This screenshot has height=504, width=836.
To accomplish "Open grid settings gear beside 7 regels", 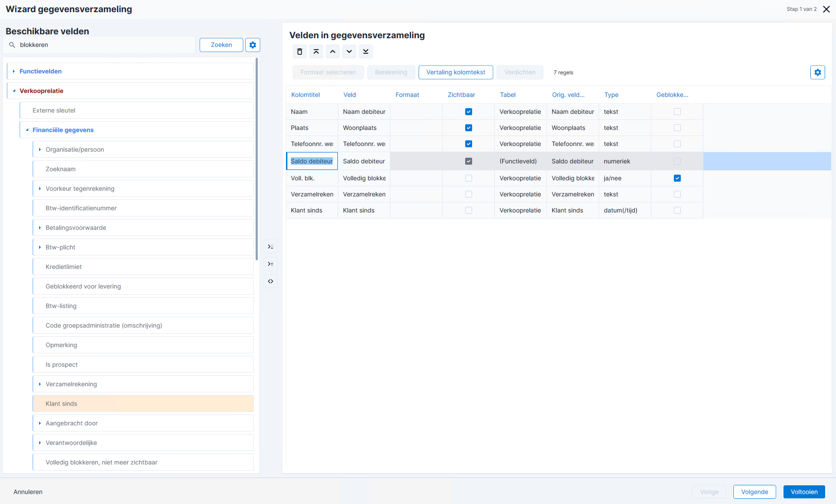I will point(817,72).
